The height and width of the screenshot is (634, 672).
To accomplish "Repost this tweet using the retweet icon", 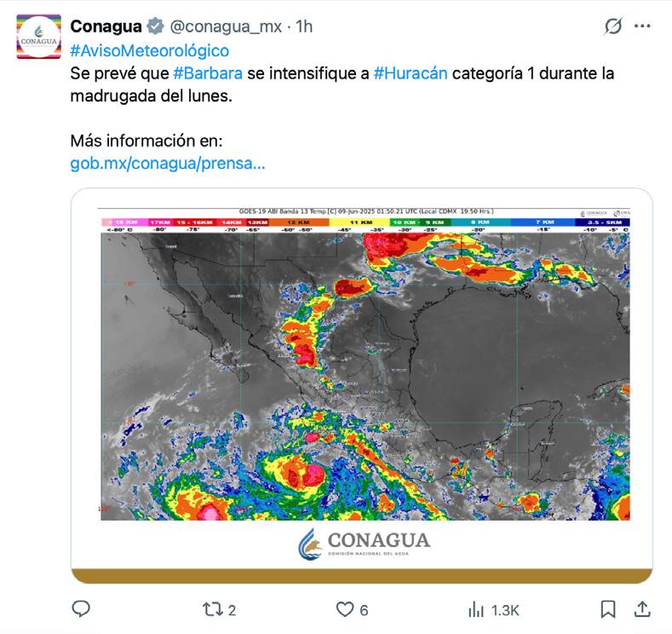I will [x=211, y=609].
